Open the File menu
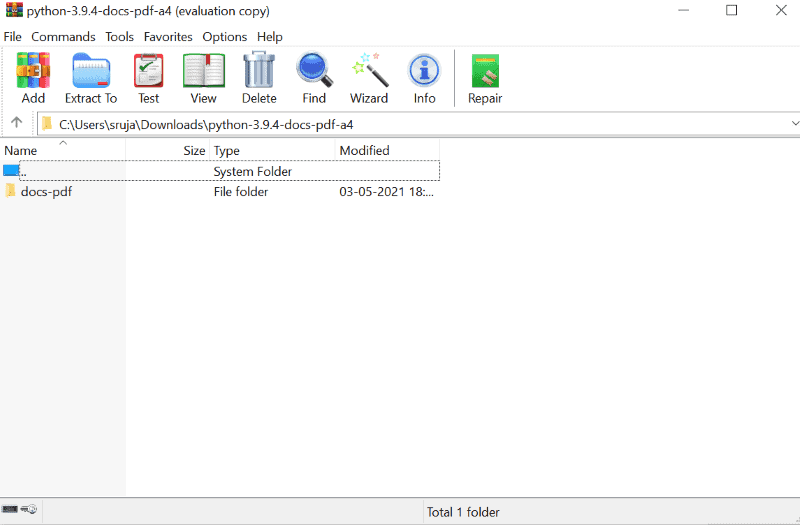This screenshot has width=800, height=525. (x=12, y=37)
